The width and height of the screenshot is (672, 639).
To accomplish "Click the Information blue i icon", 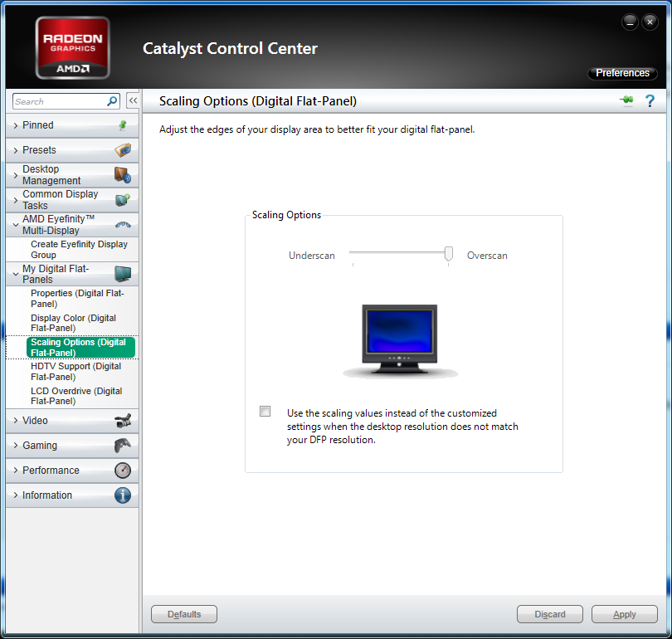I will click(123, 495).
